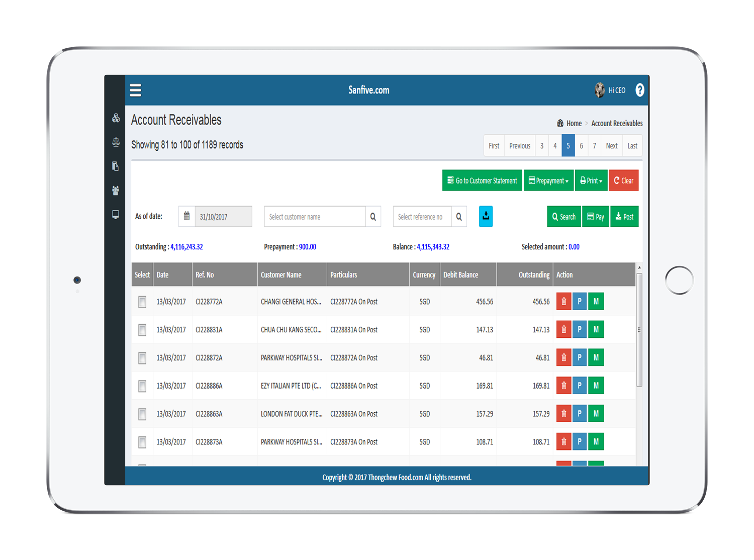Click the Outstanding column header
754x560 pixels.
pos(525,275)
